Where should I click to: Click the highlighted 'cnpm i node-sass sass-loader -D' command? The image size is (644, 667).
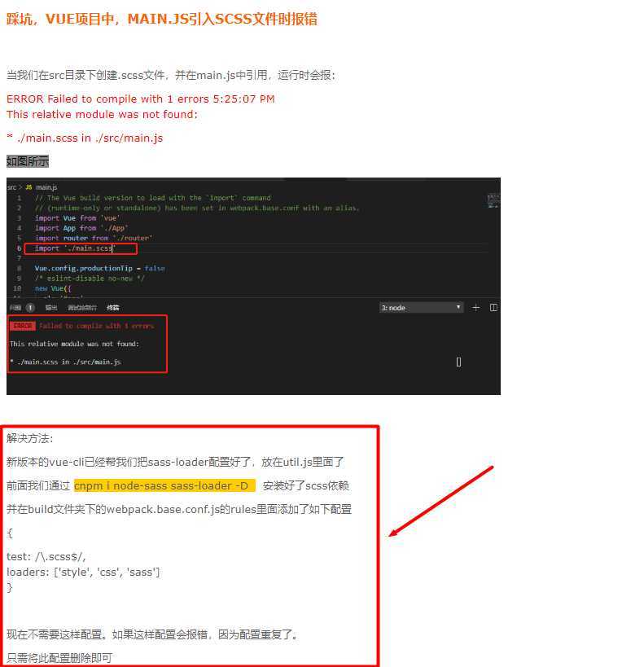(164, 485)
